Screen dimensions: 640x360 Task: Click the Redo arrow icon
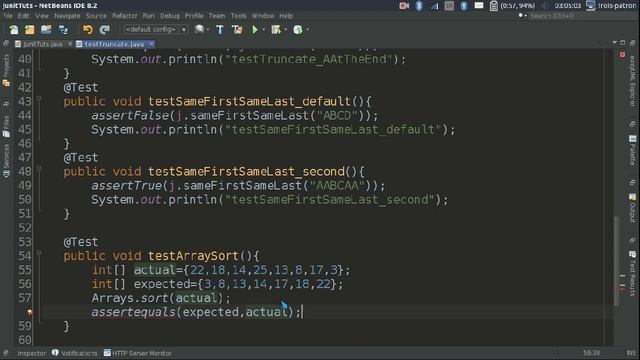[104, 29]
